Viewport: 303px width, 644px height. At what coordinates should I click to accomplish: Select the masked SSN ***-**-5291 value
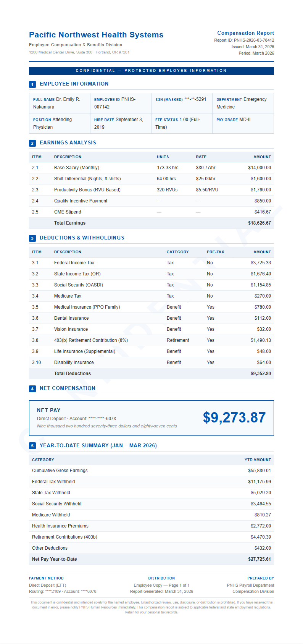click(x=195, y=99)
